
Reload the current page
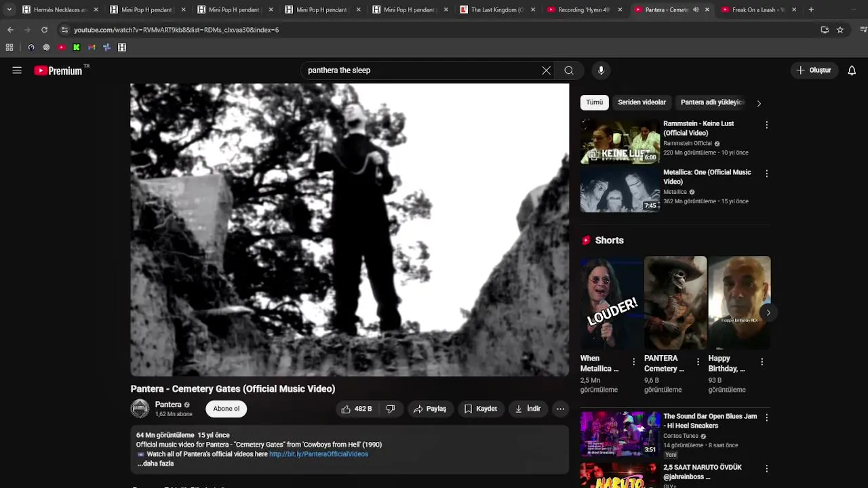pos(44,30)
